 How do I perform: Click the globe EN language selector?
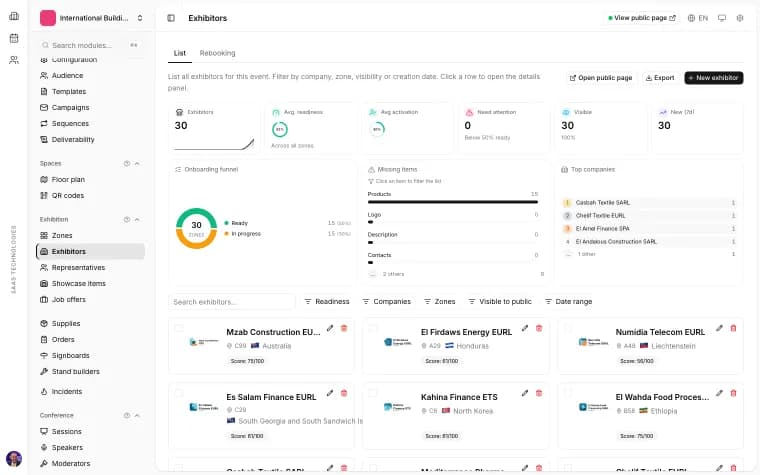698,18
